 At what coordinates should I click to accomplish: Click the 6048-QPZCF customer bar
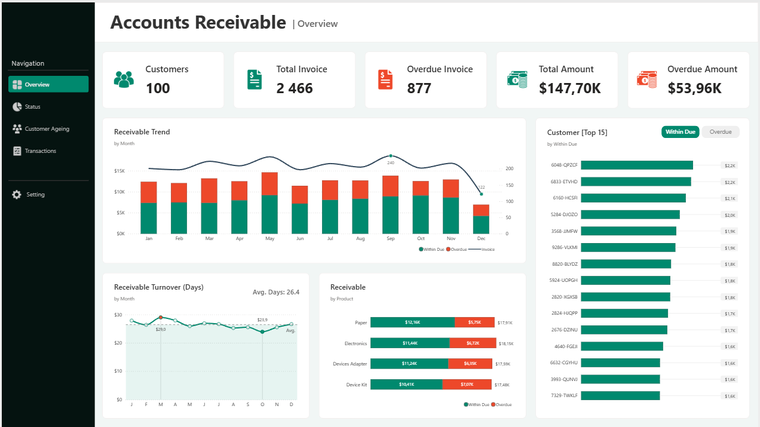tap(636, 166)
